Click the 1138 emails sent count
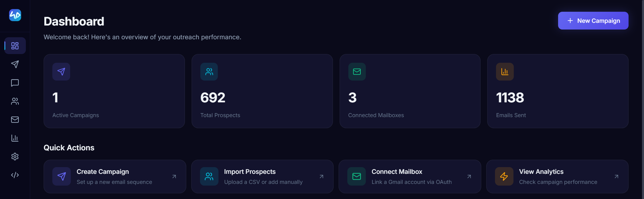Viewport: 644px width, 199px height. click(510, 98)
